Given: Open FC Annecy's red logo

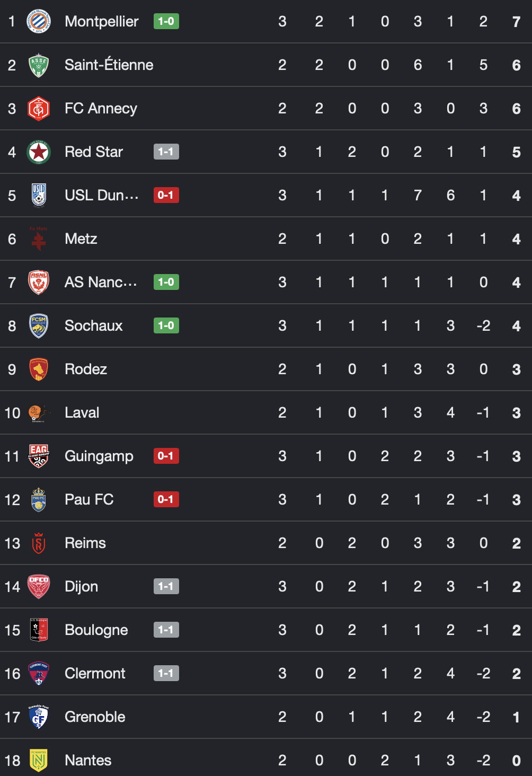Looking at the screenshot, I should pyautogui.click(x=39, y=109).
